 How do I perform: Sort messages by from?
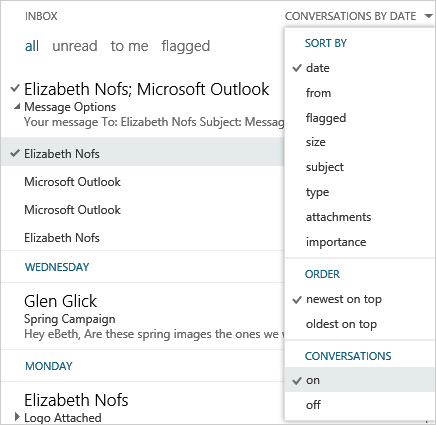[x=318, y=93]
